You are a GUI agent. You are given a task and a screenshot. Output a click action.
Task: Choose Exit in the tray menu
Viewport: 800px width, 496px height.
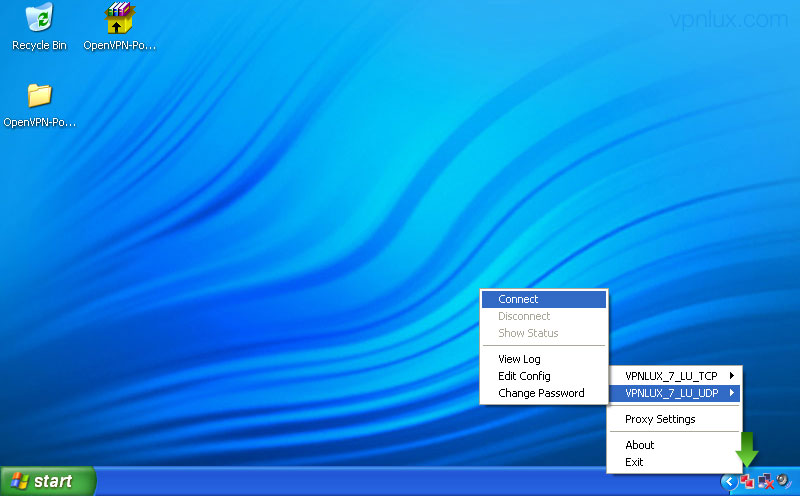[x=674, y=462]
